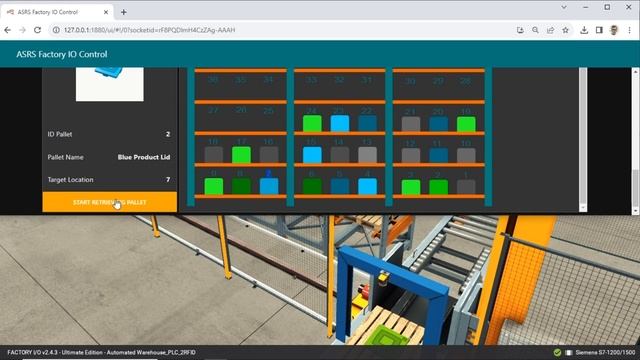Viewport: 640px width, 360px height.
Task: Toggle the browser side panel
Action: [599, 30]
